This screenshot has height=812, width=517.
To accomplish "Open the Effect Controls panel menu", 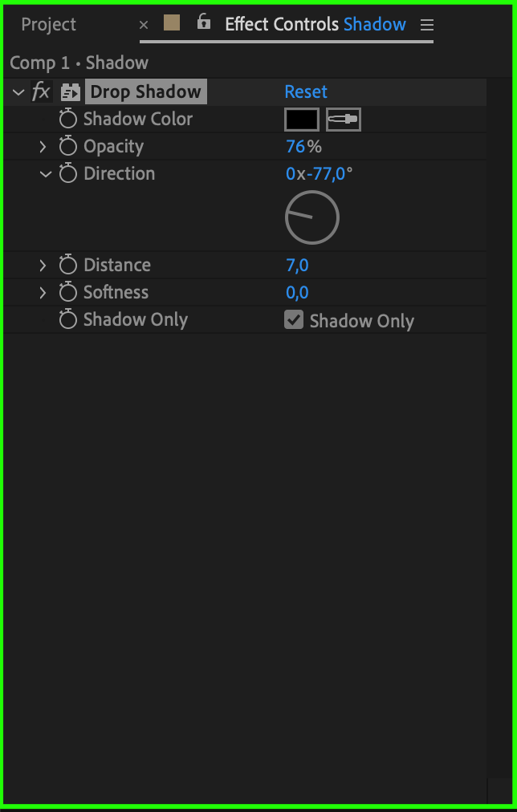I will pyautogui.click(x=427, y=24).
